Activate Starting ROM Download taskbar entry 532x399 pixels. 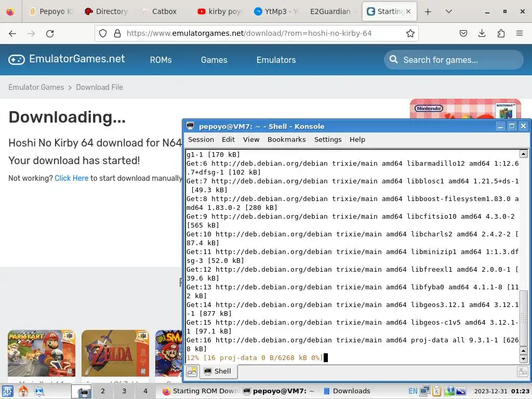point(201,391)
